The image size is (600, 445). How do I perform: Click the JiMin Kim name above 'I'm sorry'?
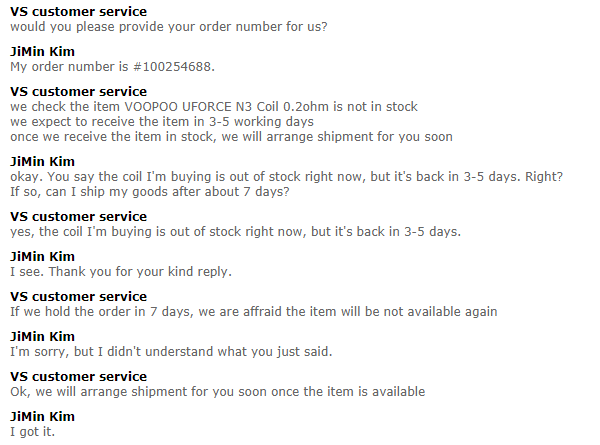pos(42,337)
